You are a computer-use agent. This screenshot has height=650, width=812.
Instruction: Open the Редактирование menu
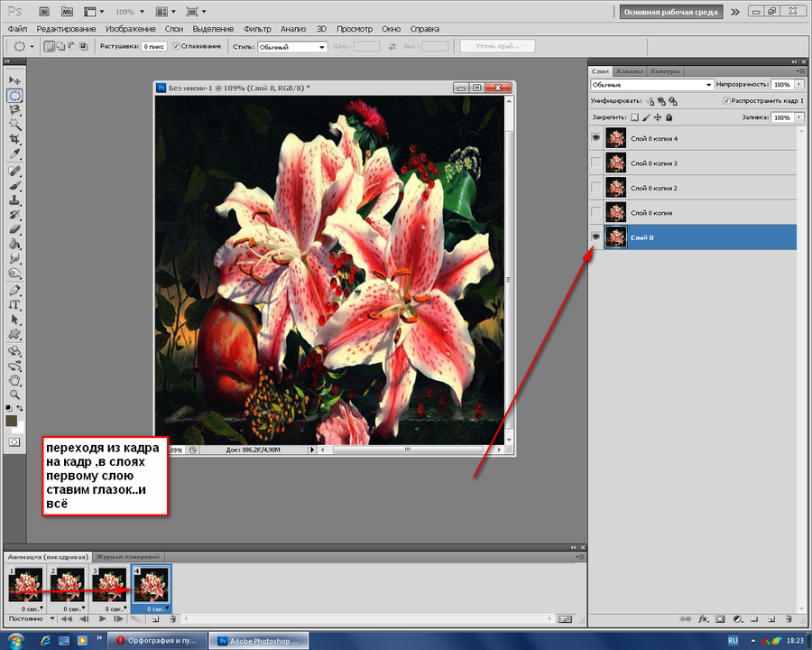click(66, 29)
